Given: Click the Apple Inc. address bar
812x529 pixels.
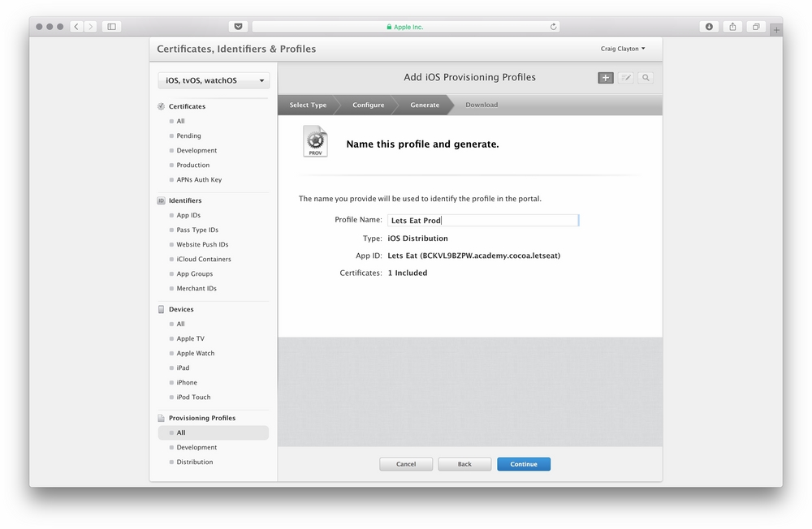Looking at the screenshot, I should pos(405,27).
